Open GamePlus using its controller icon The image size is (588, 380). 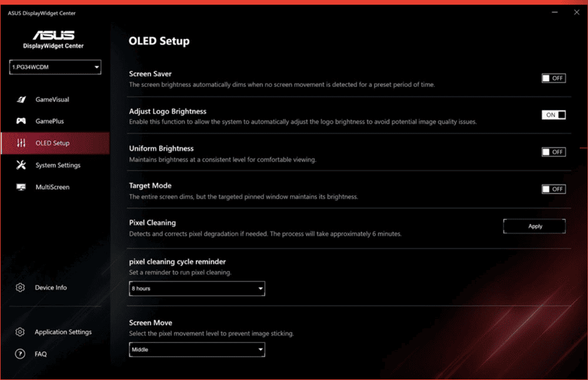tap(22, 121)
